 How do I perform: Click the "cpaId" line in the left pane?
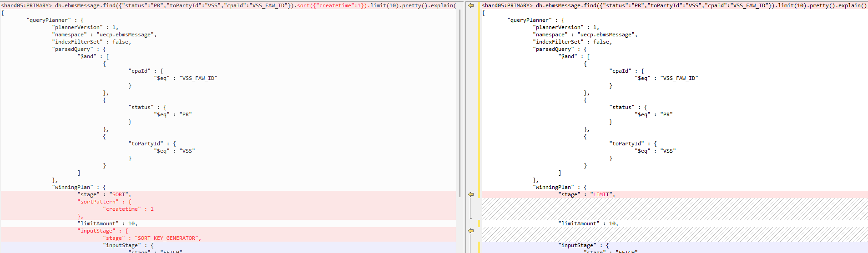(146, 71)
